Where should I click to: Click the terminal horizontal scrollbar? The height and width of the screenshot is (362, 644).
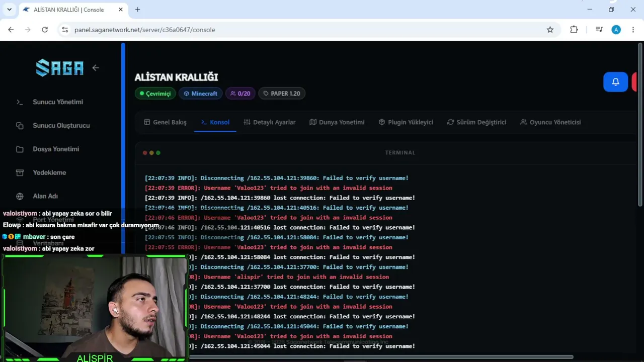click(x=381, y=357)
